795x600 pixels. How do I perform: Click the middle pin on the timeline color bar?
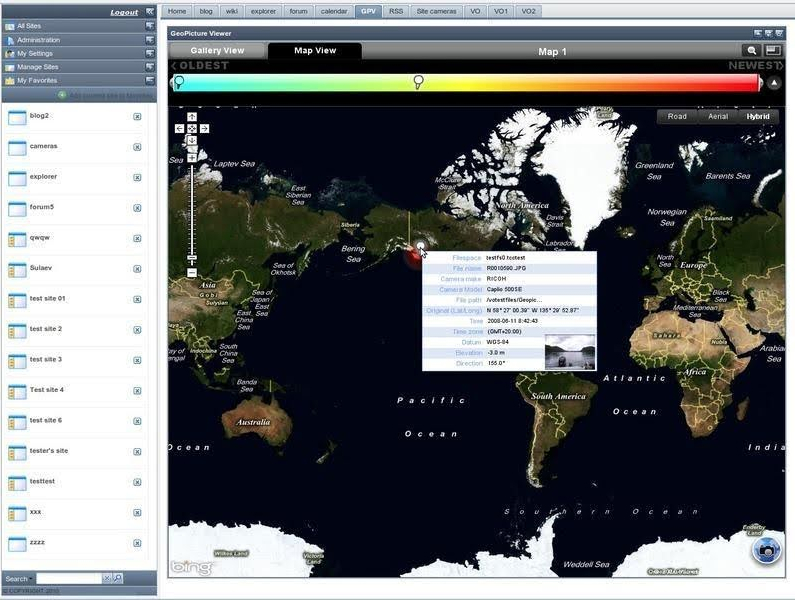418,82
